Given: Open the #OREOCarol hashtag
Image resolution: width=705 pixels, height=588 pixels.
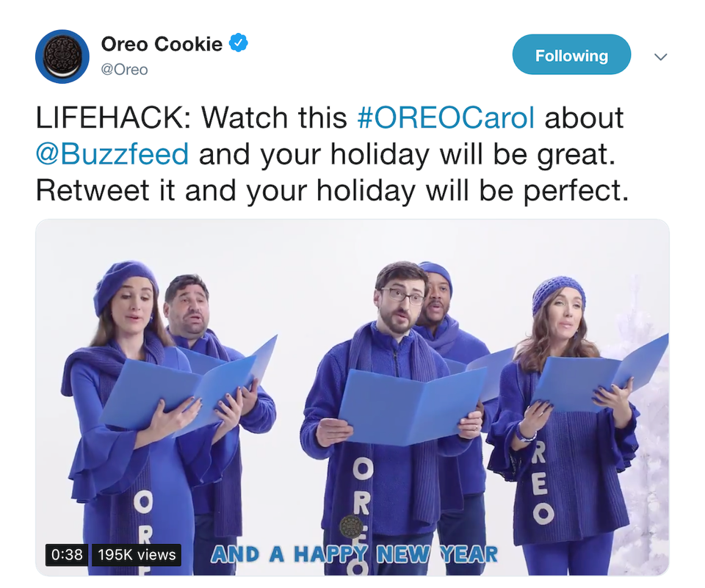Looking at the screenshot, I should (x=446, y=117).
